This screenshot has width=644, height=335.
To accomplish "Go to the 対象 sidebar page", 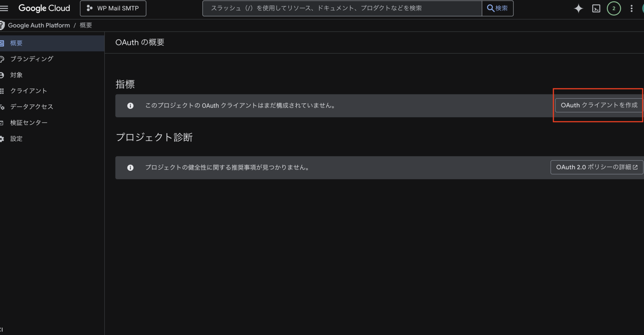I will pos(16,75).
